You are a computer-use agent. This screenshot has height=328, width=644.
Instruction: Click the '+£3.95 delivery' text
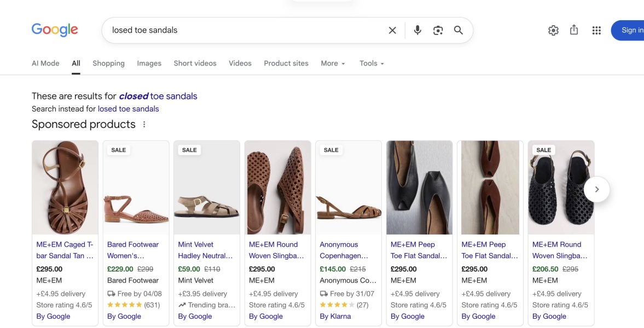202,294
